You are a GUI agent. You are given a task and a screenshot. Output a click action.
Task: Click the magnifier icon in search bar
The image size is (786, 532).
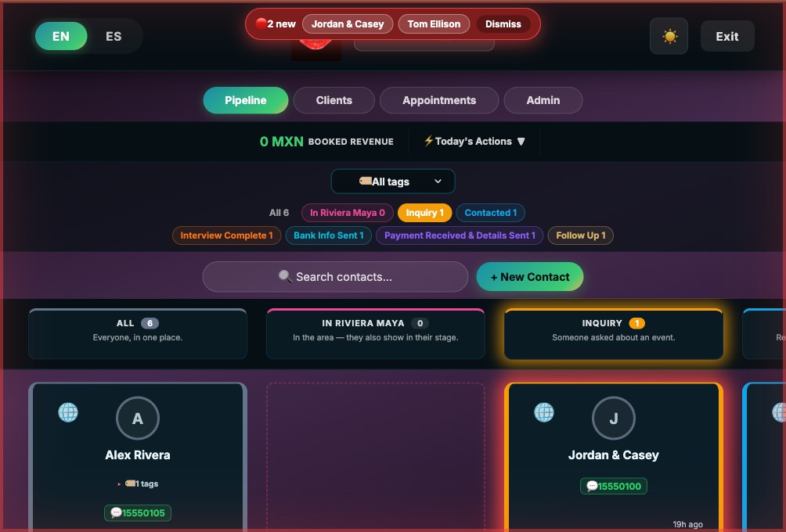pos(285,276)
